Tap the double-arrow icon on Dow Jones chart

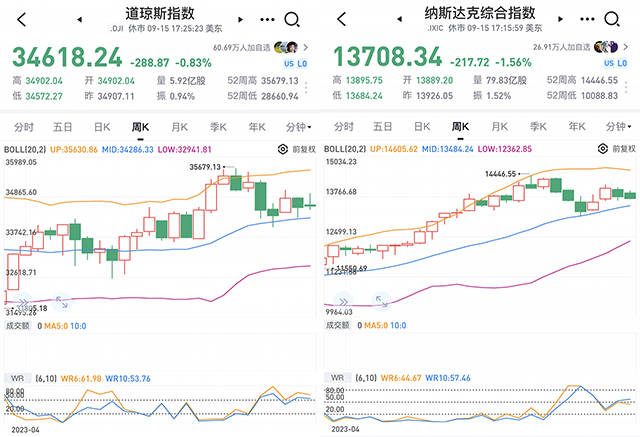point(23,302)
